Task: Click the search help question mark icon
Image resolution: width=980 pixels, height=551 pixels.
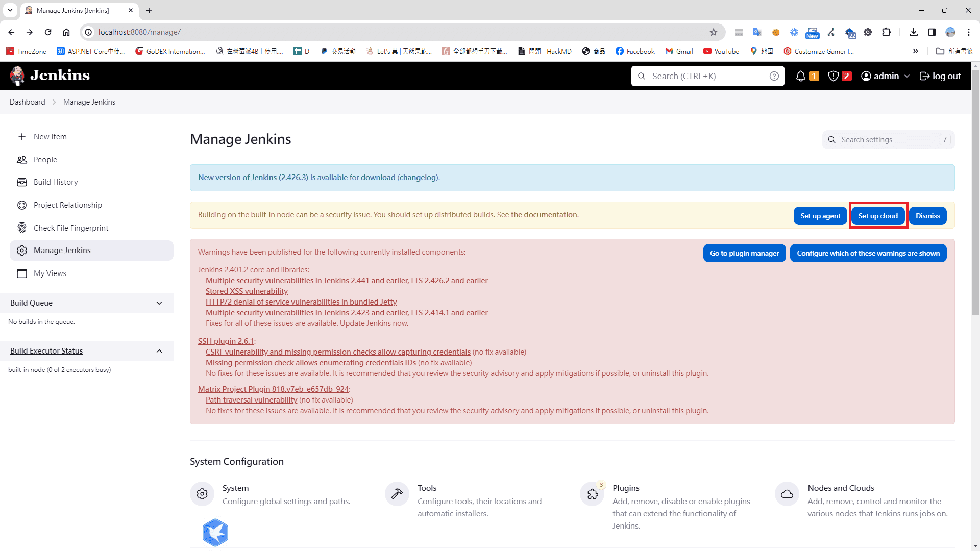Action: 774,76
